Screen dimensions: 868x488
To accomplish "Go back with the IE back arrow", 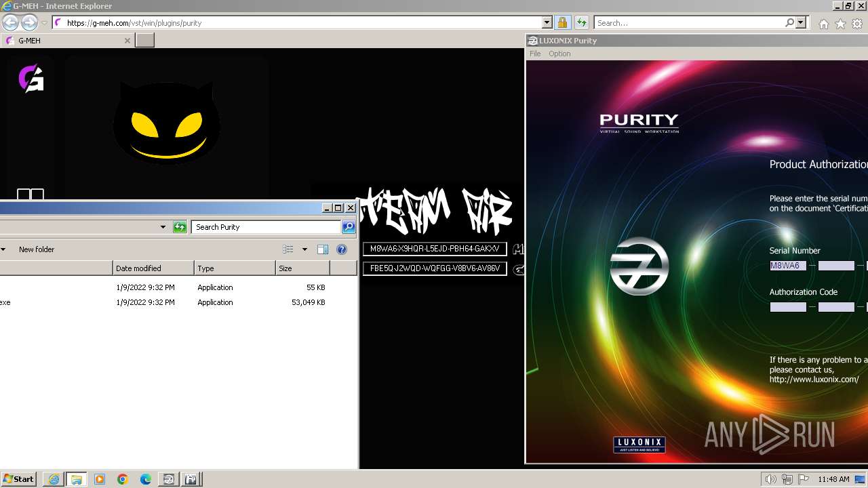I will click(10, 22).
